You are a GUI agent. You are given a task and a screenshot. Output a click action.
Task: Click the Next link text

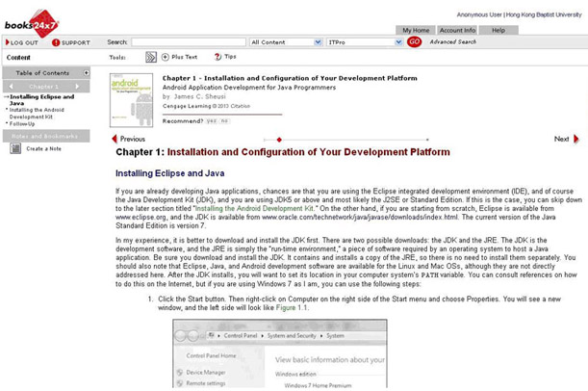point(561,139)
